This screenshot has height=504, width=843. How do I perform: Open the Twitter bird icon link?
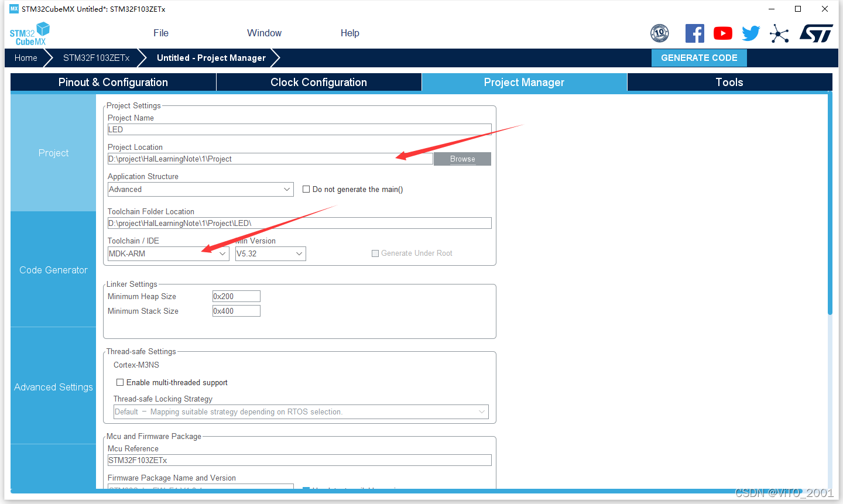point(751,33)
